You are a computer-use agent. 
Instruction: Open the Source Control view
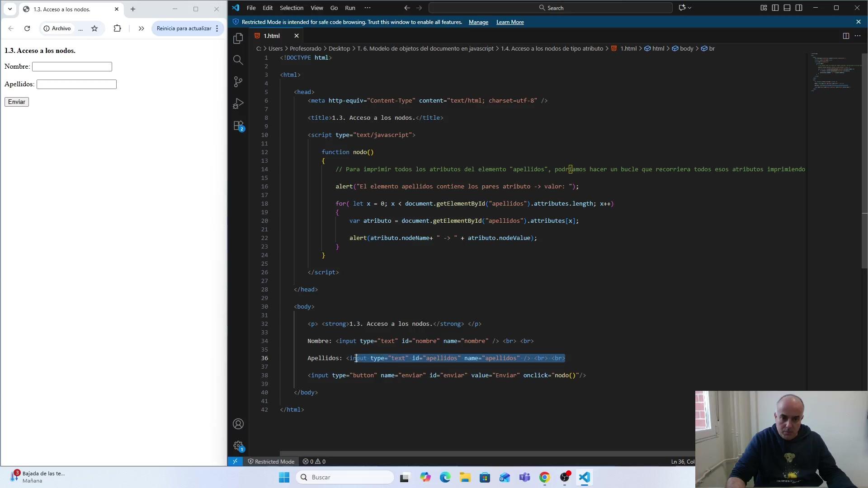(238, 82)
